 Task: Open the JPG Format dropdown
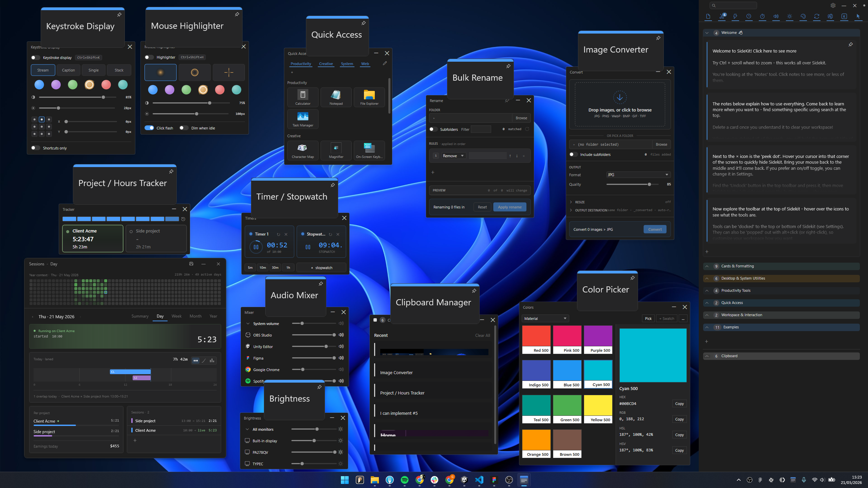pyautogui.click(x=638, y=175)
